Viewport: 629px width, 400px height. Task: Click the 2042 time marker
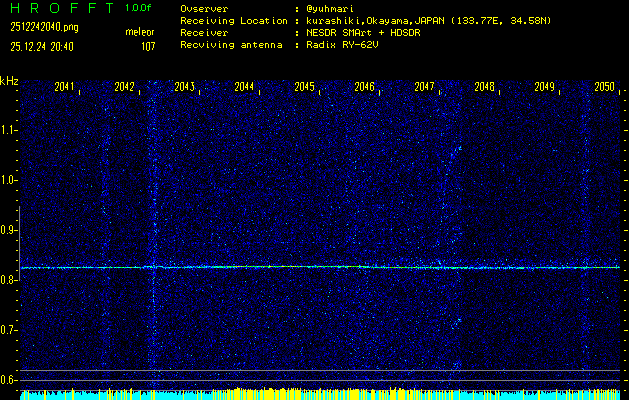124,87
